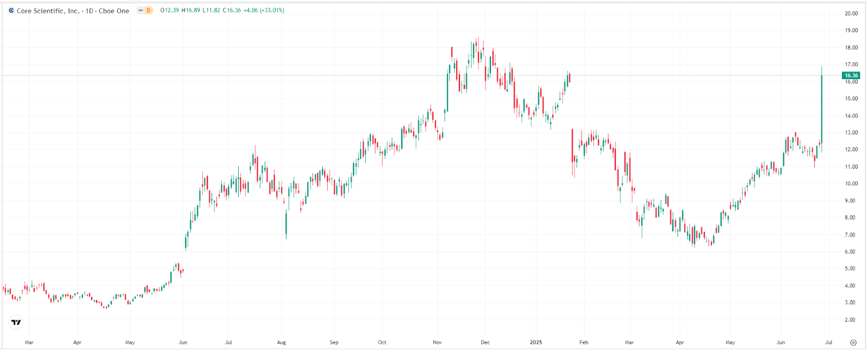Image resolution: width=868 pixels, height=353 pixels.
Task: Open the TradingView watermark logo
Action: coord(15,322)
